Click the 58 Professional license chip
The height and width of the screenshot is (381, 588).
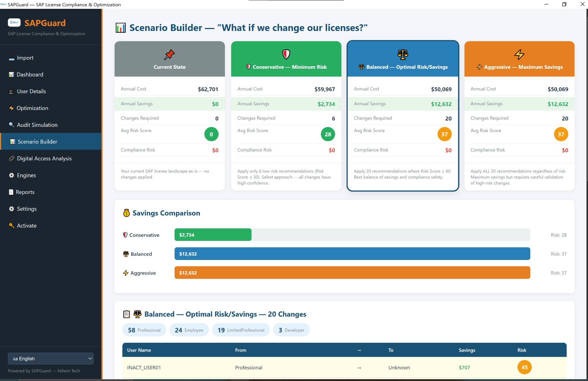[x=144, y=330]
